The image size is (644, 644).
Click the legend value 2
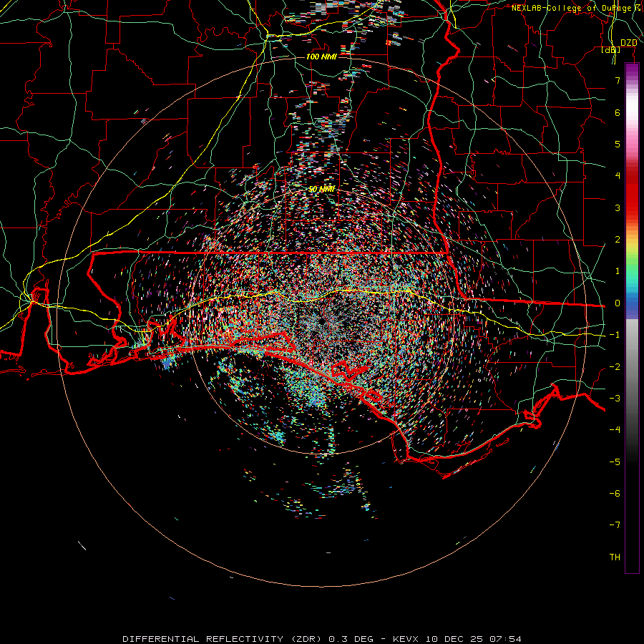click(x=618, y=240)
